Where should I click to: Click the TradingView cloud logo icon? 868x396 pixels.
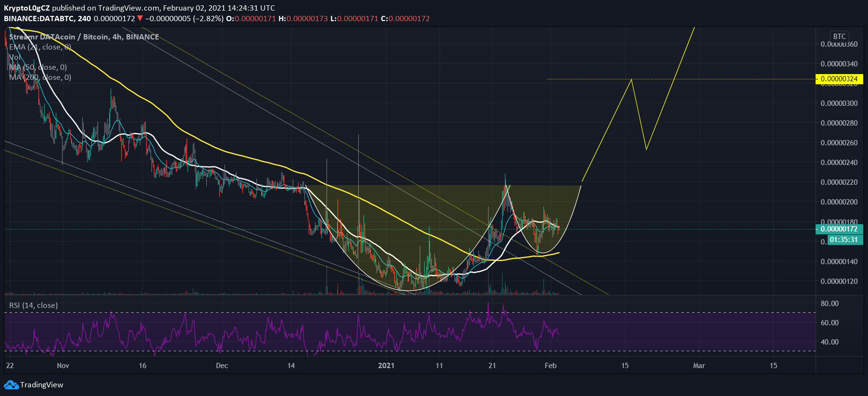11,385
